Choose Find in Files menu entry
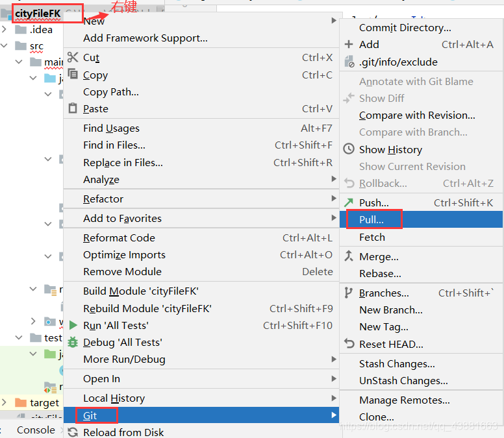 (201, 145)
